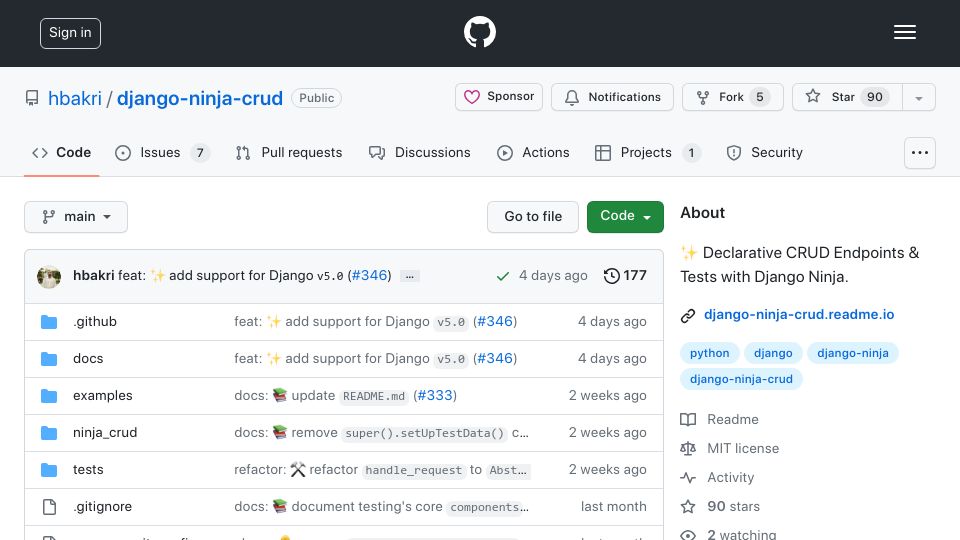Open #346 link in the docs row
960x540 pixels.
[x=495, y=358]
